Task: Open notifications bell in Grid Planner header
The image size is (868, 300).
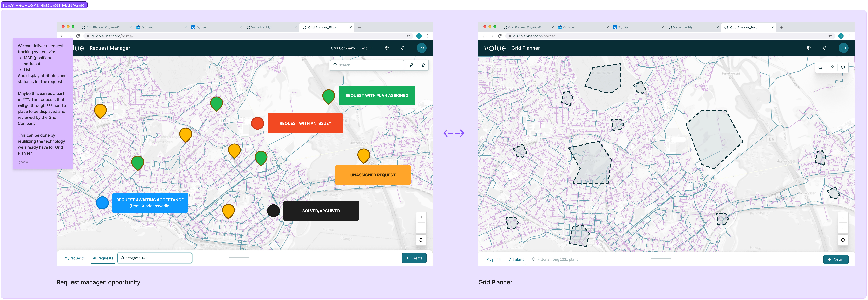Action: (825, 48)
